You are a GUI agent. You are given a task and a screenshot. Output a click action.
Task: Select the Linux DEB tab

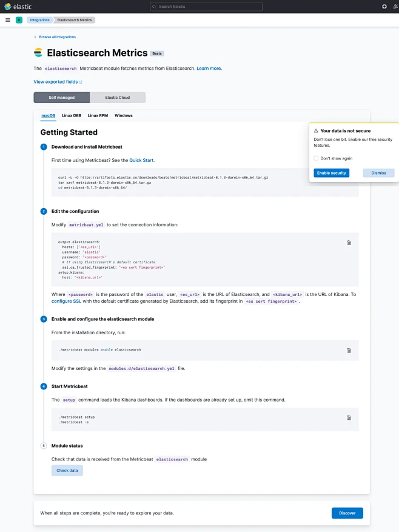tap(72, 115)
